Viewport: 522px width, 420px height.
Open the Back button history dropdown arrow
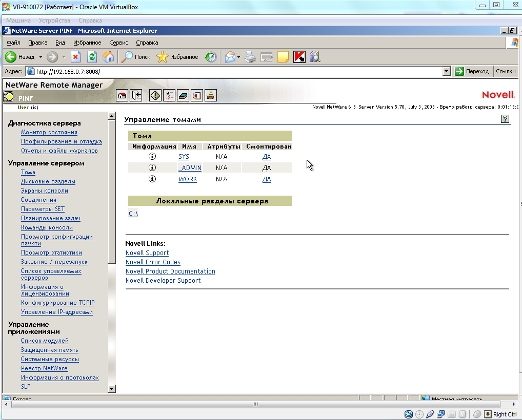[41, 57]
